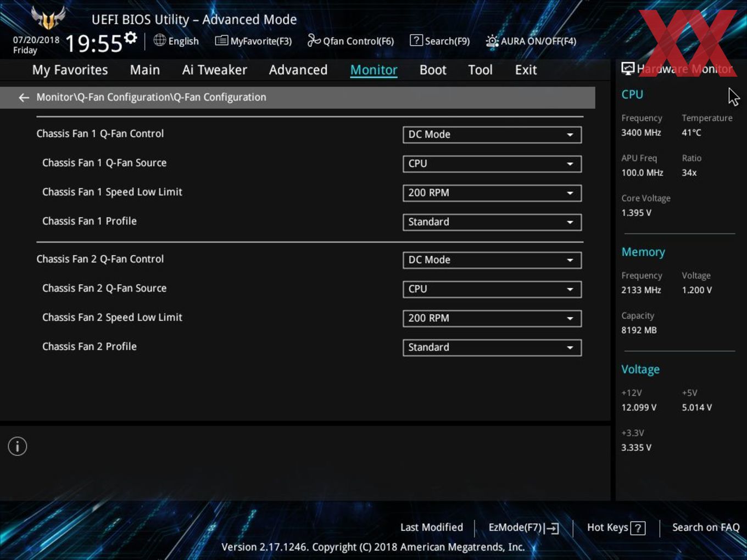Click the Ratio value 34x
The width and height of the screenshot is (747, 560).
pos(689,173)
